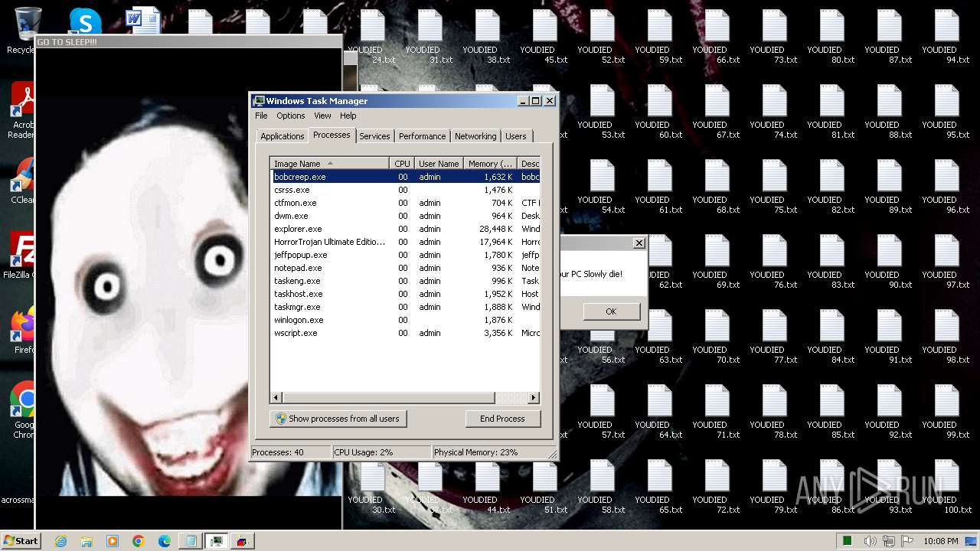980x551 pixels.
Task: Select the jeffpopup.exe process row
Action: coord(405,255)
